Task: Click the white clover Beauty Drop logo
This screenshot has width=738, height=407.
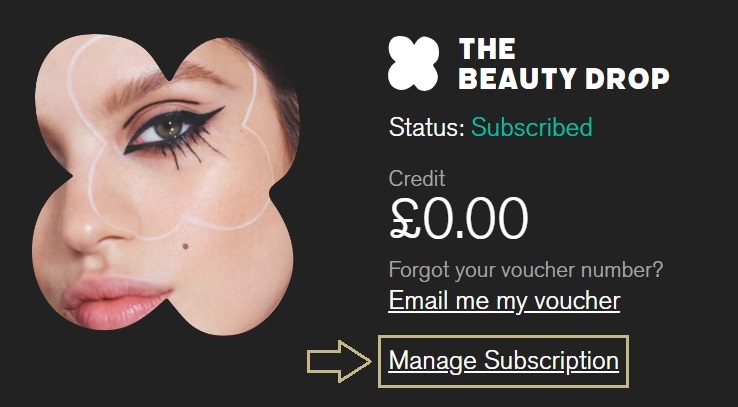Action: click(x=413, y=64)
